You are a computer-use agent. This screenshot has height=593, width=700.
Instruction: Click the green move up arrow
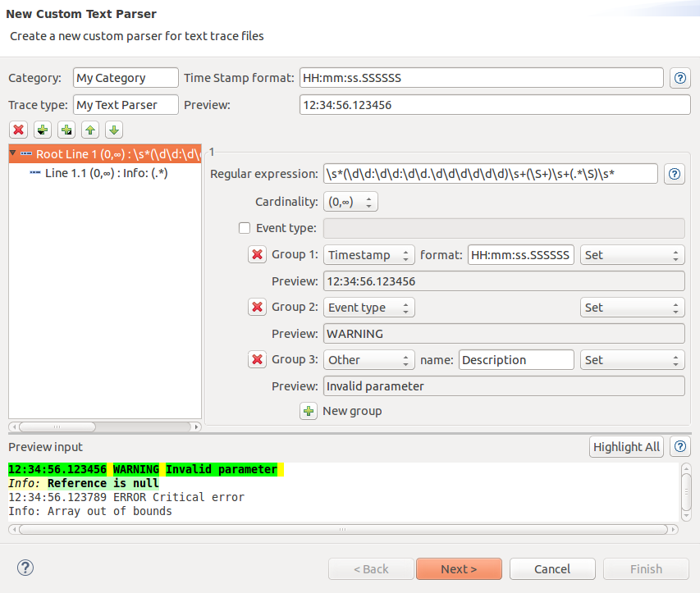coord(90,130)
